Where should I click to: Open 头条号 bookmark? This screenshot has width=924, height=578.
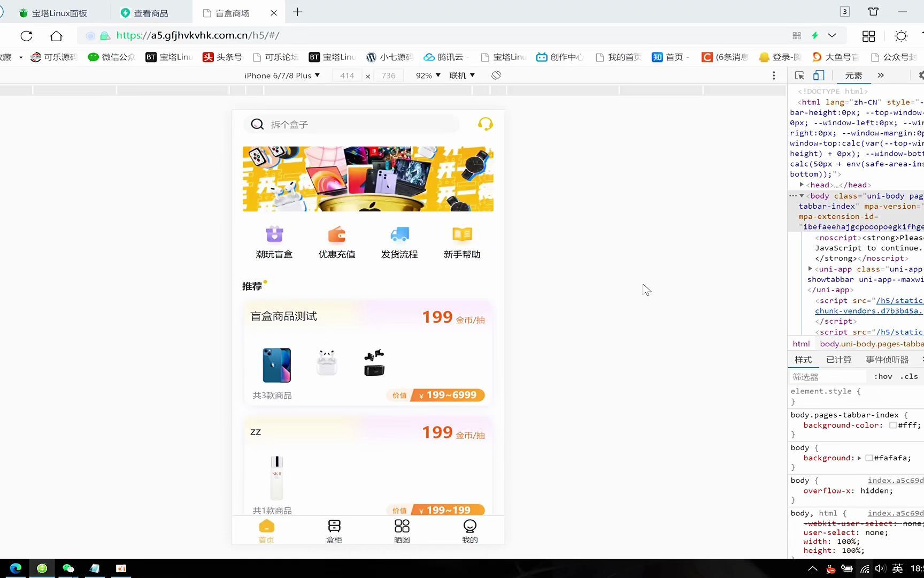pos(222,57)
